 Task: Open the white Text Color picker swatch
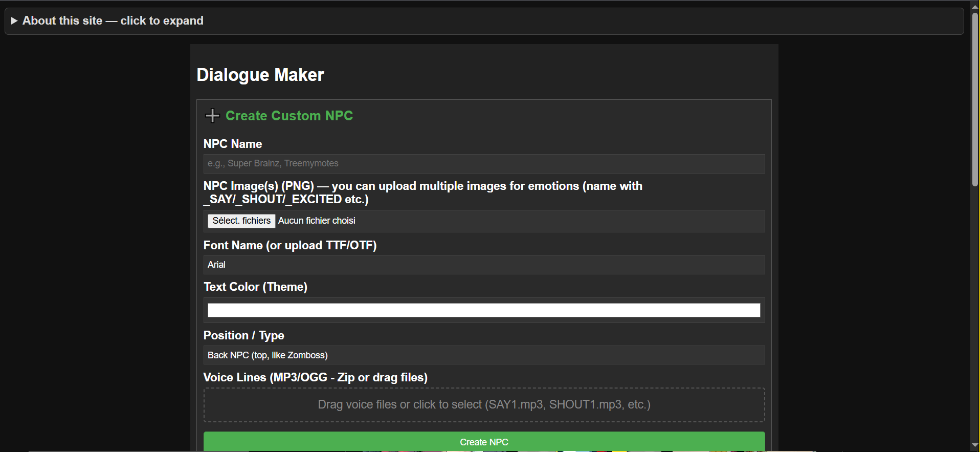484,310
